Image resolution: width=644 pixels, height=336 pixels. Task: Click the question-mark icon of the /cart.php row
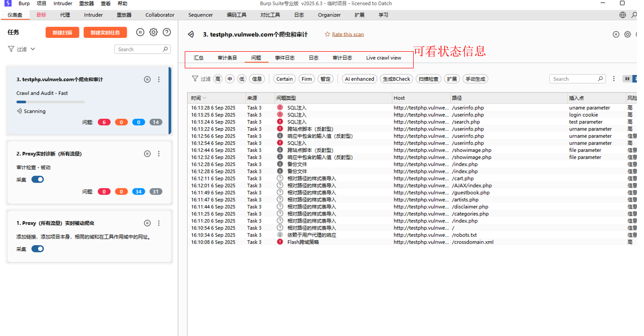pyautogui.click(x=280, y=178)
